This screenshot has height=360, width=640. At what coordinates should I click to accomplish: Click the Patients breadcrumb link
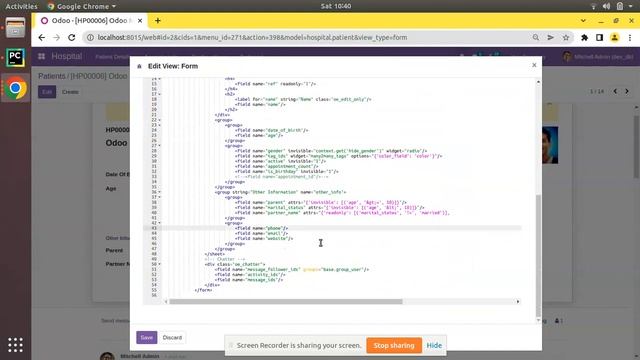coord(52,76)
